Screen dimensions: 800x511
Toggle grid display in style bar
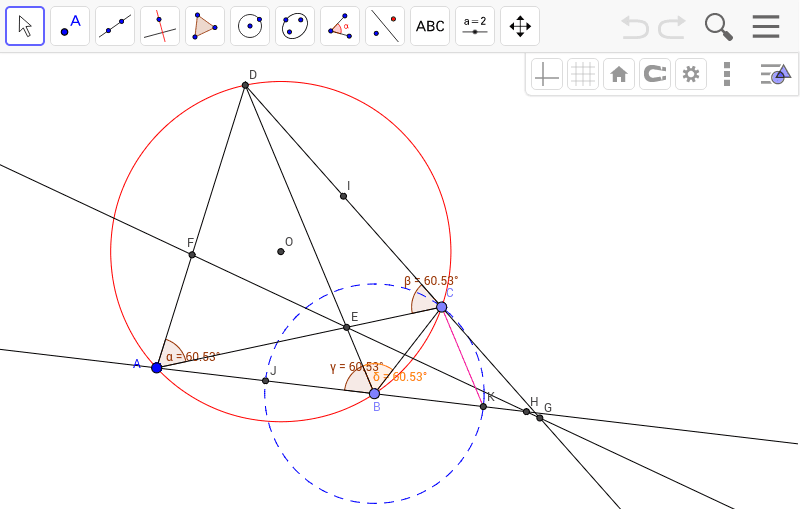583,74
